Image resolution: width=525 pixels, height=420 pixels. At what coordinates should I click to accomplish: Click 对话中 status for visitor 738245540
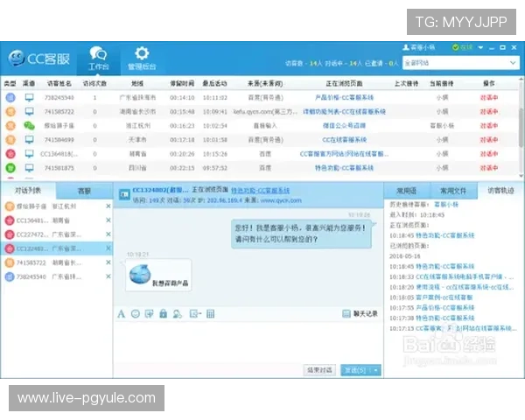tap(489, 97)
